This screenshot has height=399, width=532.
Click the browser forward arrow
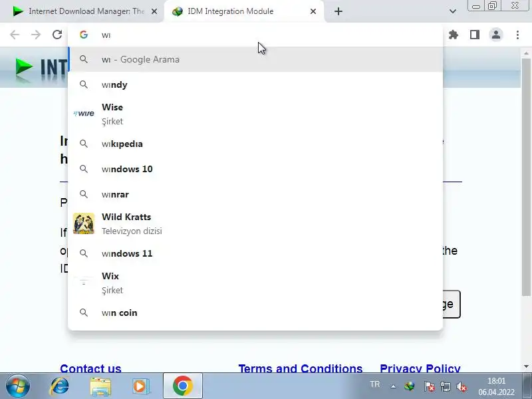pos(36,35)
